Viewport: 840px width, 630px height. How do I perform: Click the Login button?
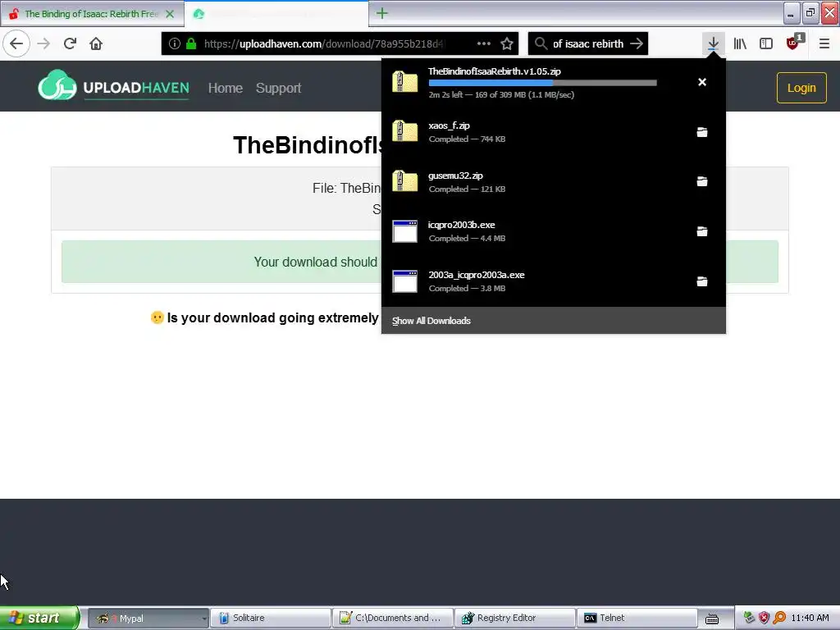[x=801, y=88]
